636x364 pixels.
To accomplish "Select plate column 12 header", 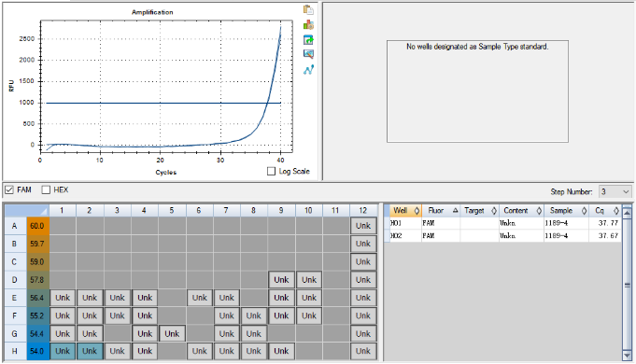I will (363, 210).
